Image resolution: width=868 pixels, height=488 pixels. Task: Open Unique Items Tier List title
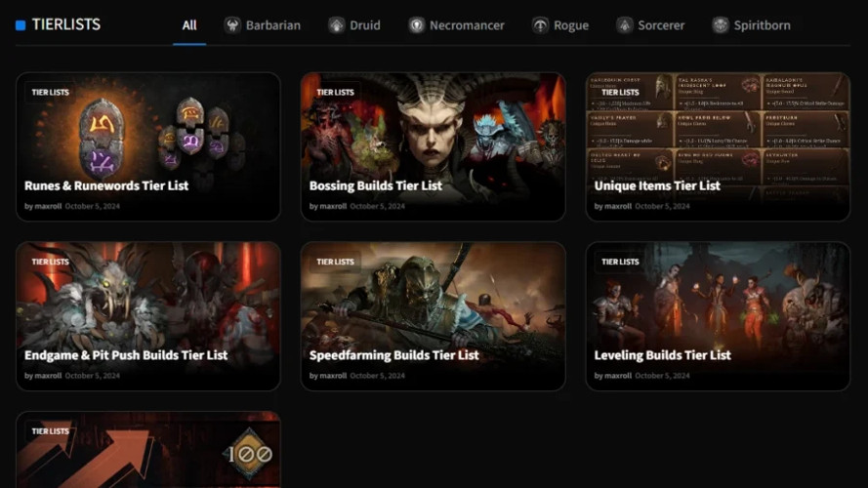point(657,185)
